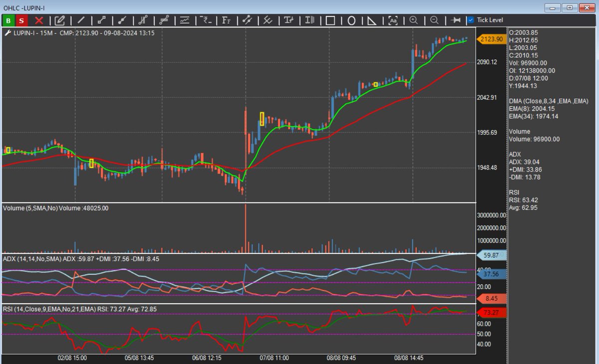This screenshot has width=599, height=364.
Task: Click the Aa text capture icon
Action: click(x=393, y=20)
